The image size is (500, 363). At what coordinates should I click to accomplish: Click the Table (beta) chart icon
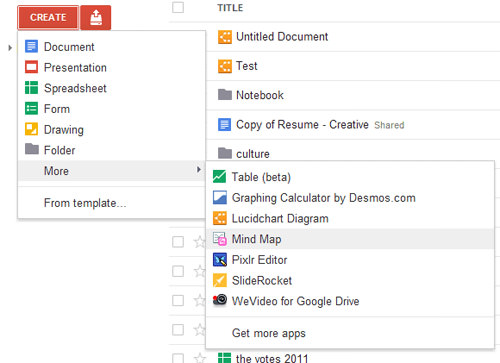220,177
